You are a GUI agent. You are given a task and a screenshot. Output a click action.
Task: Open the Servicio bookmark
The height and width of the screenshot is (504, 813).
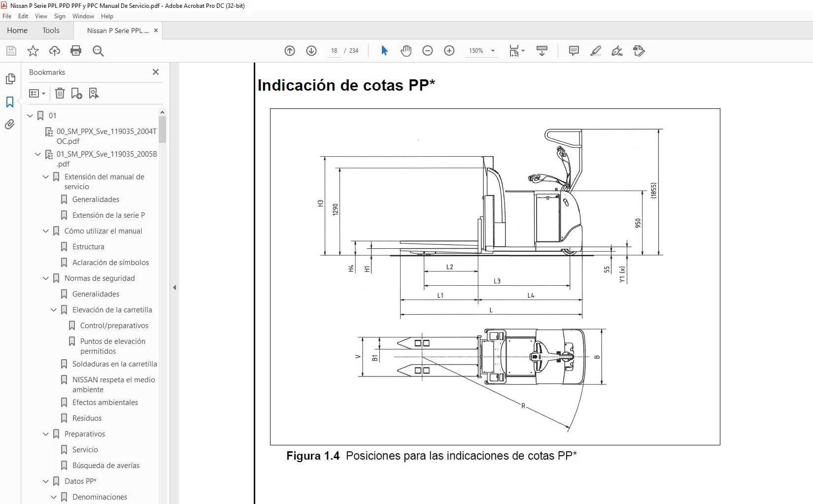[x=85, y=450]
